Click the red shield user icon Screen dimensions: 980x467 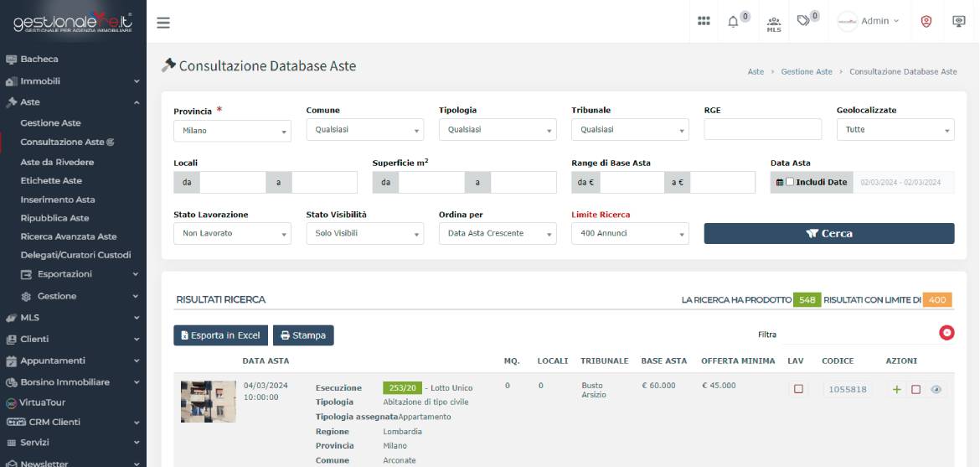927,22
